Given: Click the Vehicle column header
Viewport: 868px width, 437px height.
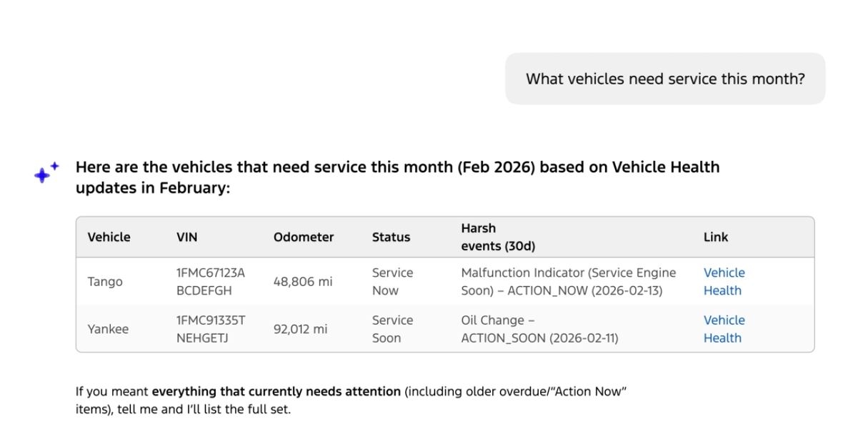Looking at the screenshot, I should coord(109,237).
